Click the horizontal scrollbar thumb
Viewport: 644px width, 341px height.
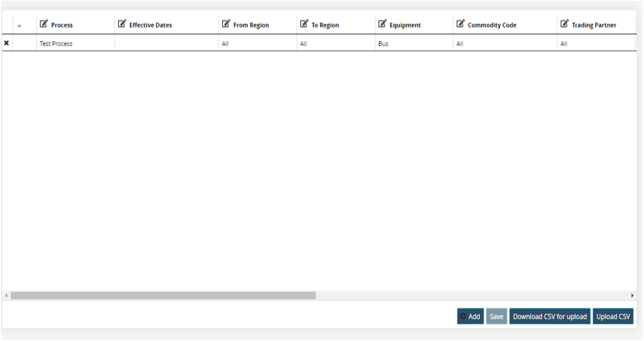pos(163,295)
